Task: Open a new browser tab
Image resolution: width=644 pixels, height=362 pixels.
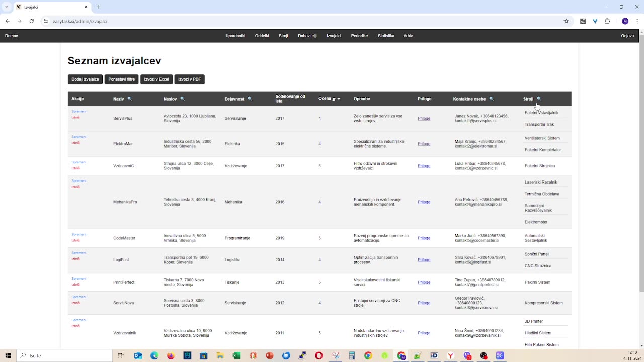Action: [98, 7]
